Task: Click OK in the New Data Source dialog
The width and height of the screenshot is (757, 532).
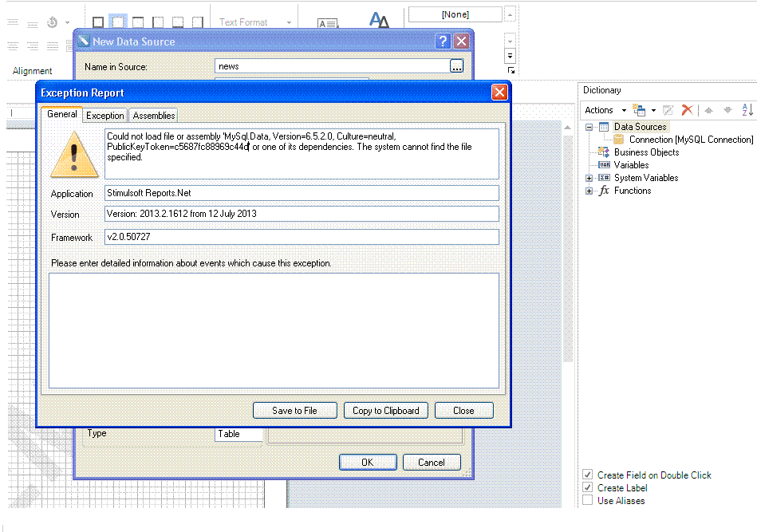Action: coord(368,462)
